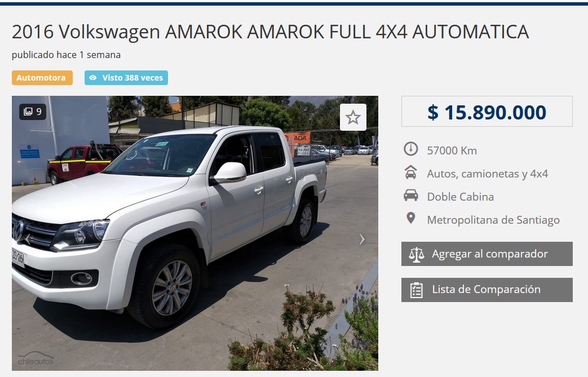Image resolution: width=588 pixels, height=377 pixels.
Task: Click the 2016 Volkswagen AMAROK listing title
Action: click(x=270, y=32)
